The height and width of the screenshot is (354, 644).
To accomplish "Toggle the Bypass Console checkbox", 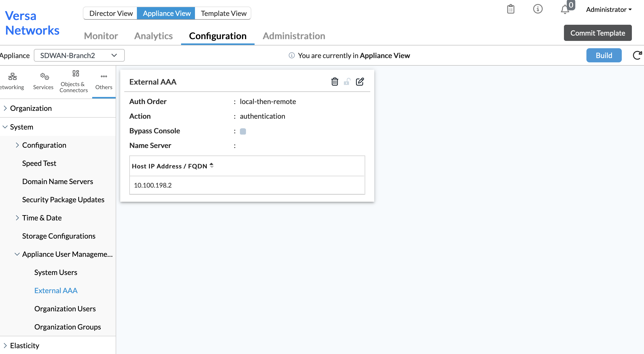I will (243, 131).
